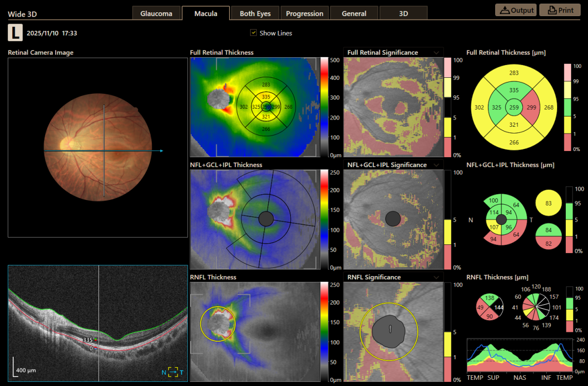The image size is (588, 386).
Task: Open the RNFL Significance dropdown
Action: click(436, 277)
